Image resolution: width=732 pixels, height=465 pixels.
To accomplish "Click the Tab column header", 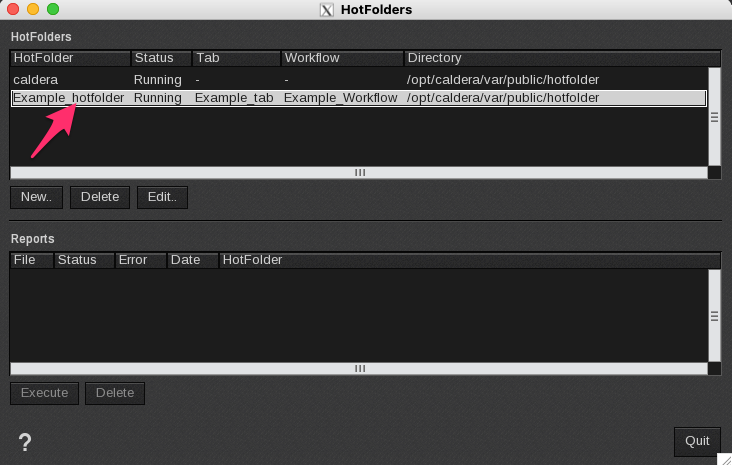I will [236, 58].
